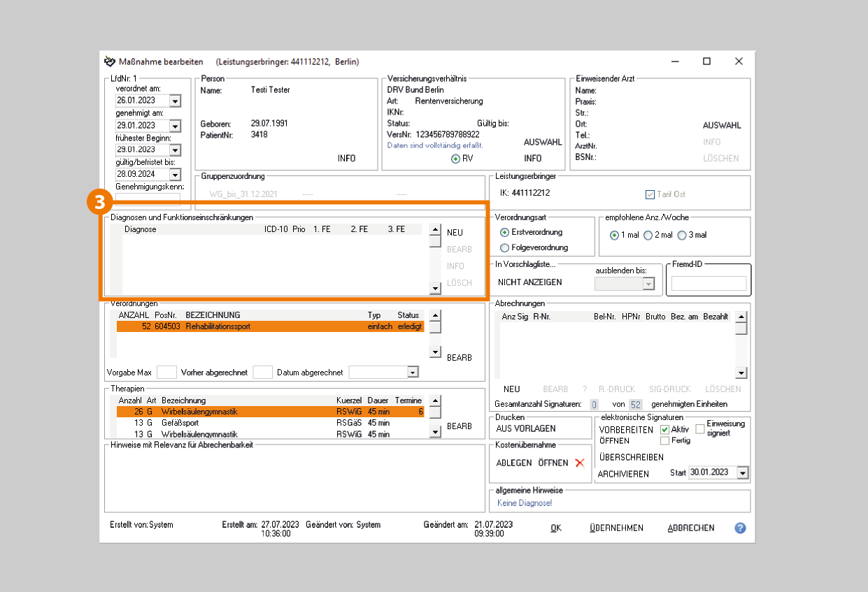Uncheck the Aktiv signature checkbox
The height and width of the screenshot is (592, 868).
pyautogui.click(x=664, y=429)
